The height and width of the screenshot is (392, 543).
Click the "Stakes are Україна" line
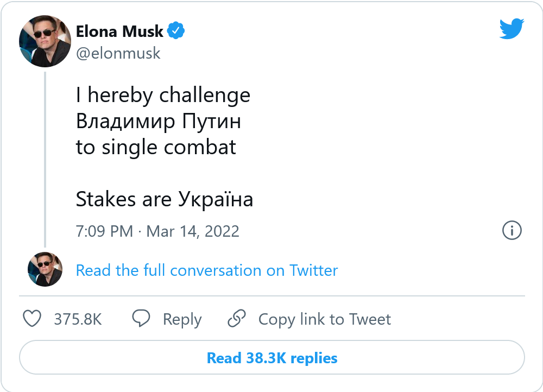165,200
